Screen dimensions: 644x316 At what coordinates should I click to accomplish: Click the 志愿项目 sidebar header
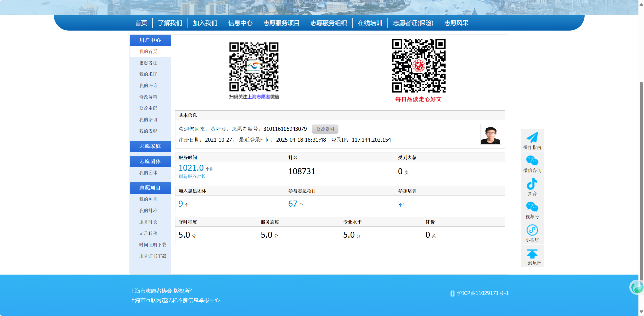click(x=150, y=188)
